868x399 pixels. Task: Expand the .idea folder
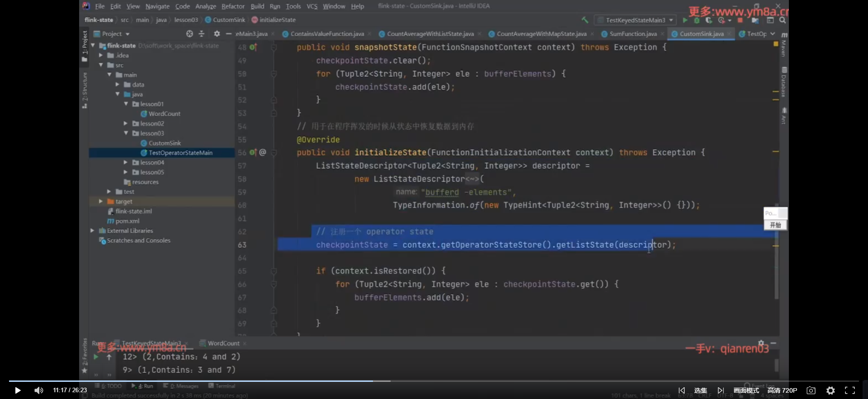point(101,55)
